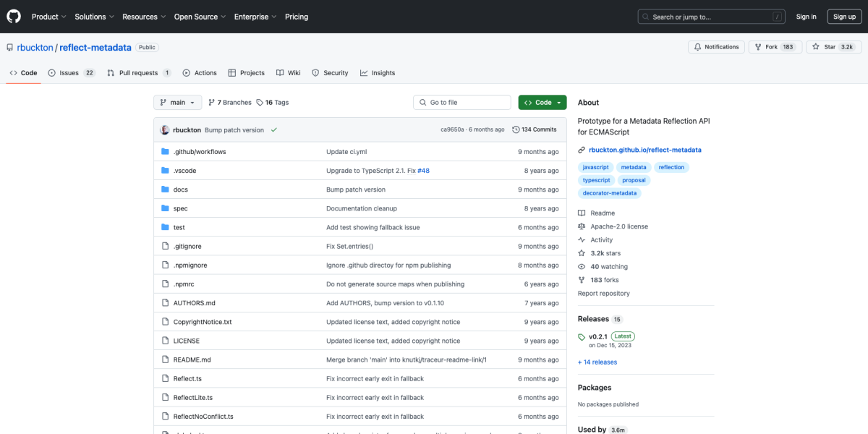
Task: Switch to the Security tab
Action: coord(330,72)
